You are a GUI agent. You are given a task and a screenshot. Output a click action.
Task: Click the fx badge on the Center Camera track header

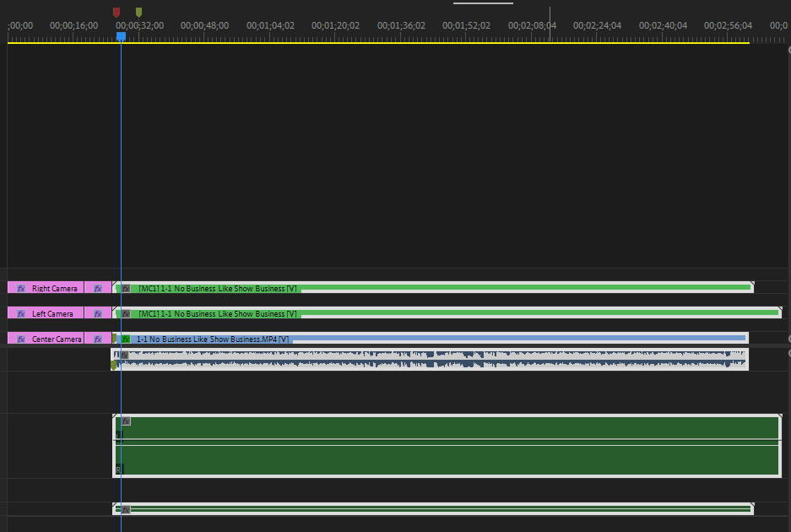19,338
